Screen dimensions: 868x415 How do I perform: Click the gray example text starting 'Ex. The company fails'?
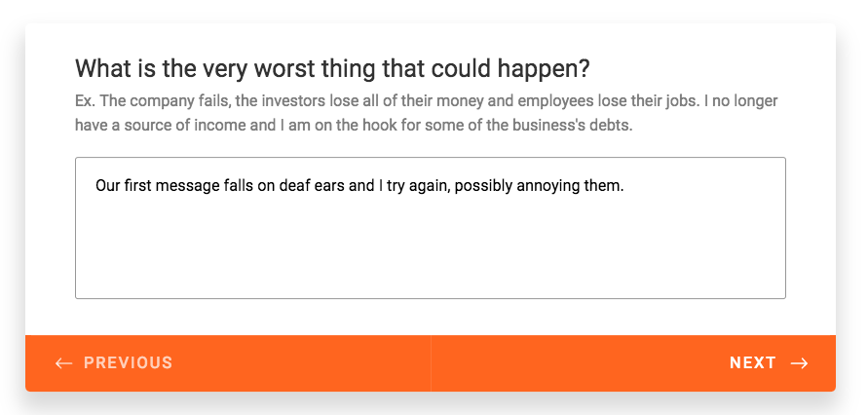click(x=427, y=113)
